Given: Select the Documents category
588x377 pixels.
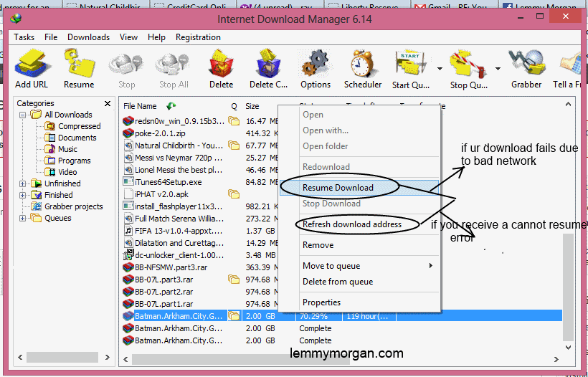Looking at the screenshot, I should 77,138.
